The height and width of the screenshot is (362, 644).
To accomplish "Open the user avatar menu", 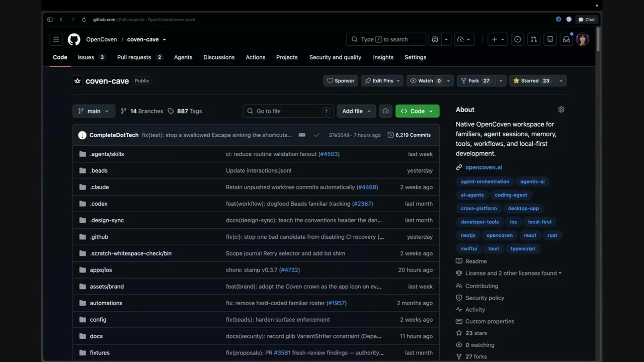I will point(583,39).
